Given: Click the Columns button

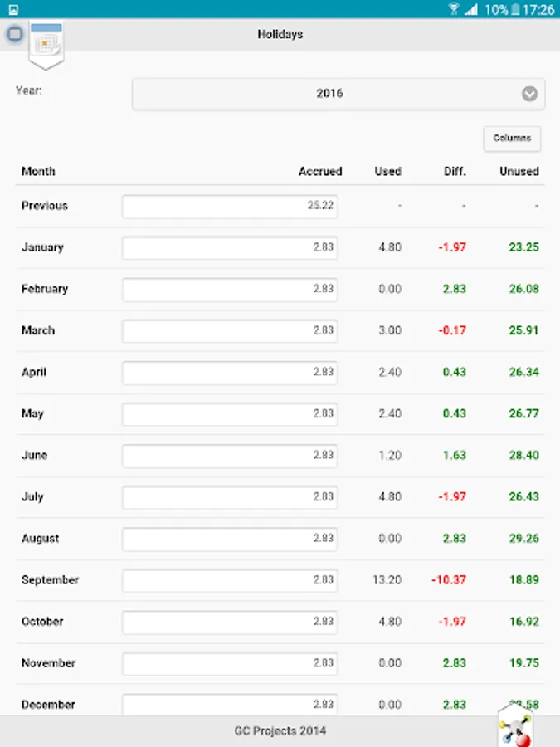Looking at the screenshot, I should [512, 139].
